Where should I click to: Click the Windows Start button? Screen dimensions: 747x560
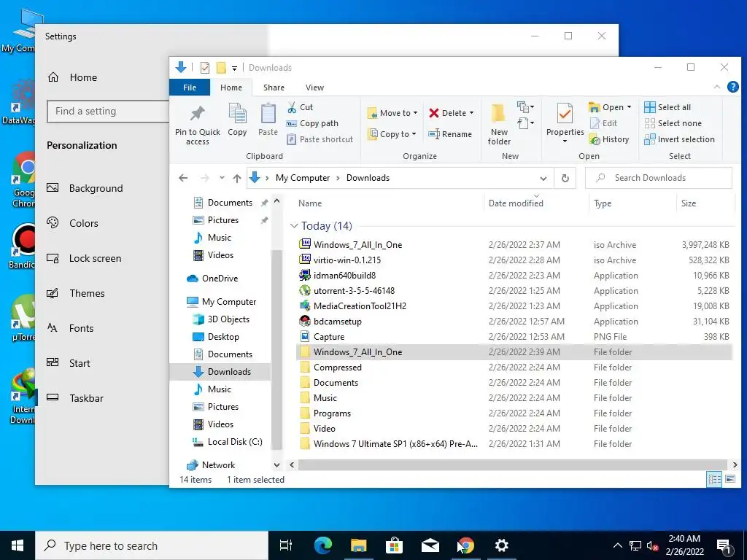point(18,545)
